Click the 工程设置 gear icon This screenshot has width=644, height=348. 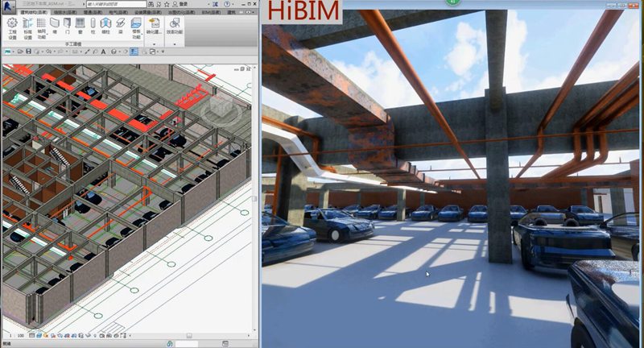coord(11,23)
